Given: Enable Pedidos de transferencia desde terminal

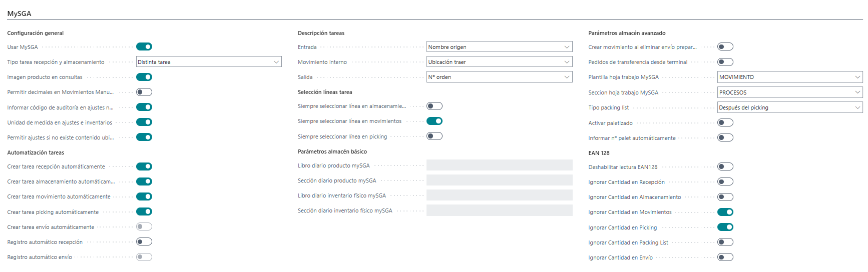Looking at the screenshot, I should tap(725, 62).
